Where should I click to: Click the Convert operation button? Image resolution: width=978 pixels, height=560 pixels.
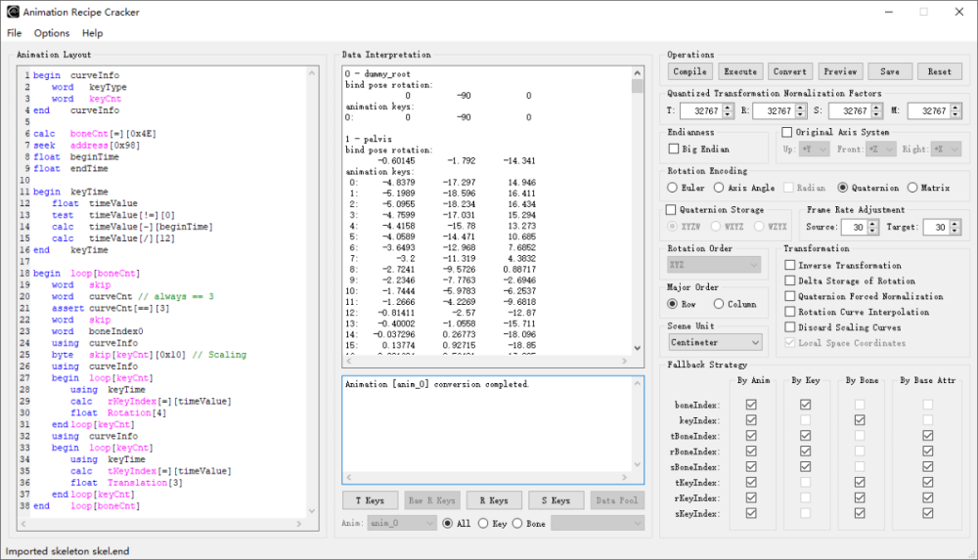tap(789, 71)
